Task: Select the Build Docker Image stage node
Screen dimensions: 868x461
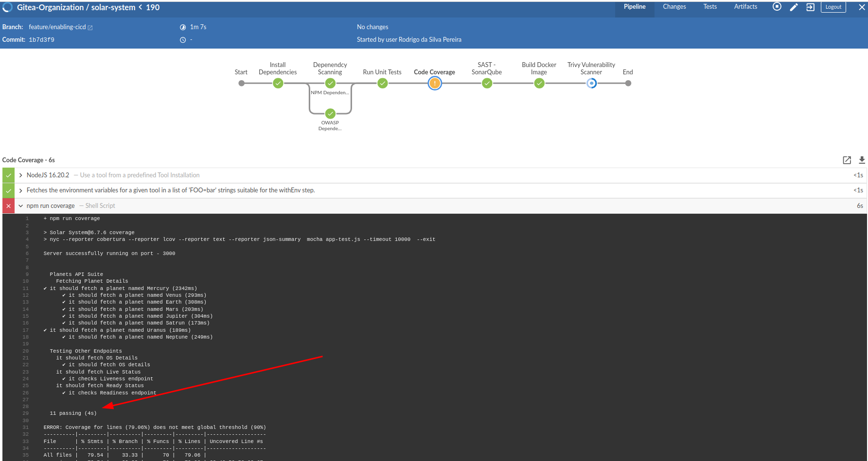Action: 539,83
